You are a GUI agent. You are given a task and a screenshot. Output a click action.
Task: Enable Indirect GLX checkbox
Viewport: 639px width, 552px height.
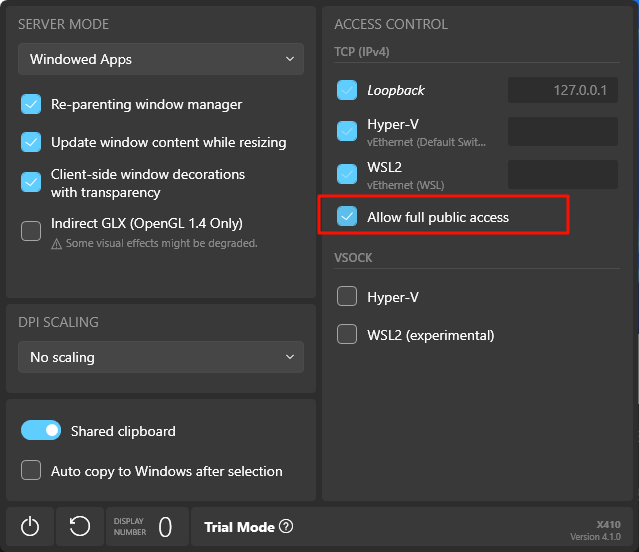[x=32, y=231]
